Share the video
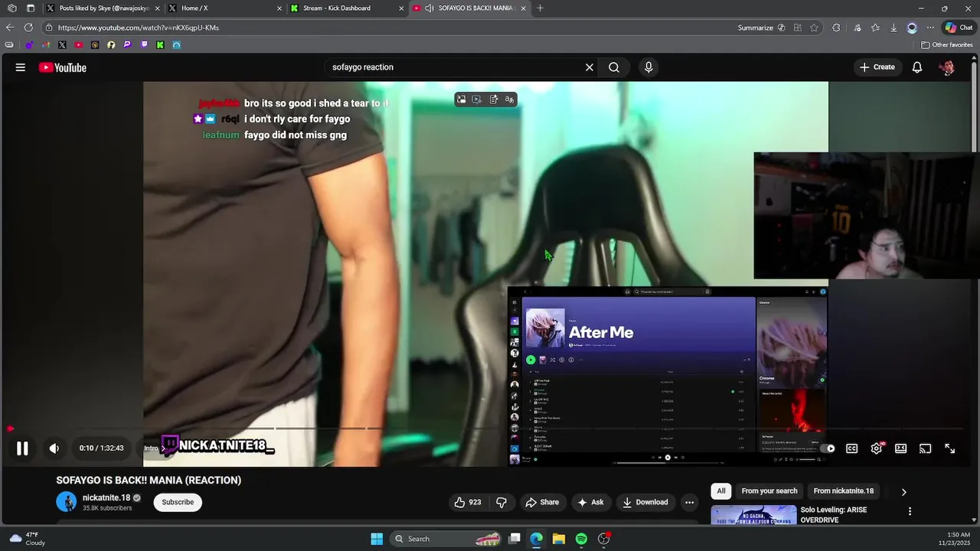Image resolution: width=980 pixels, height=551 pixels. click(x=542, y=502)
